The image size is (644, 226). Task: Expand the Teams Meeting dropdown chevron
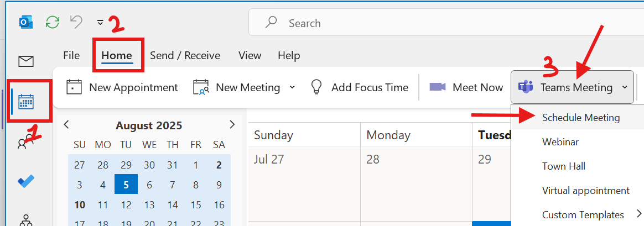tap(624, 87)
